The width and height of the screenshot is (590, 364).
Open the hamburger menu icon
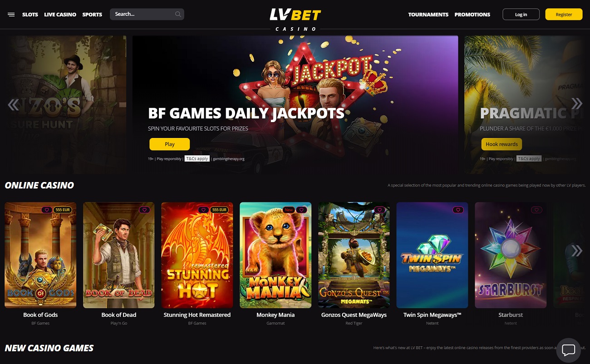pos(11,15)
